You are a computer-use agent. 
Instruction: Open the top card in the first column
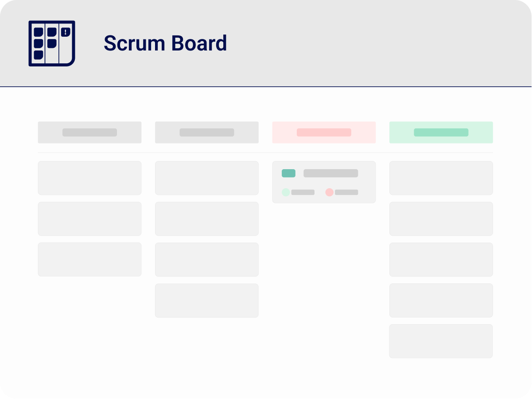(x=89, y=178)
